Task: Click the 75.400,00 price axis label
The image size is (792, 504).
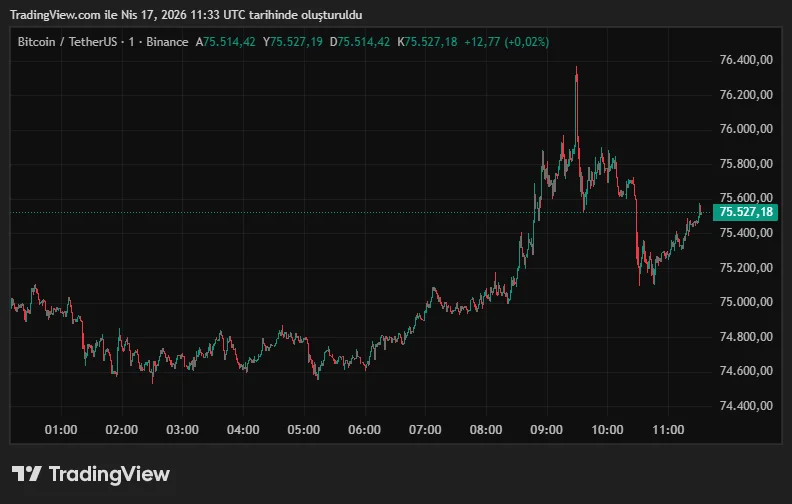Action: (x=746, y=233)
